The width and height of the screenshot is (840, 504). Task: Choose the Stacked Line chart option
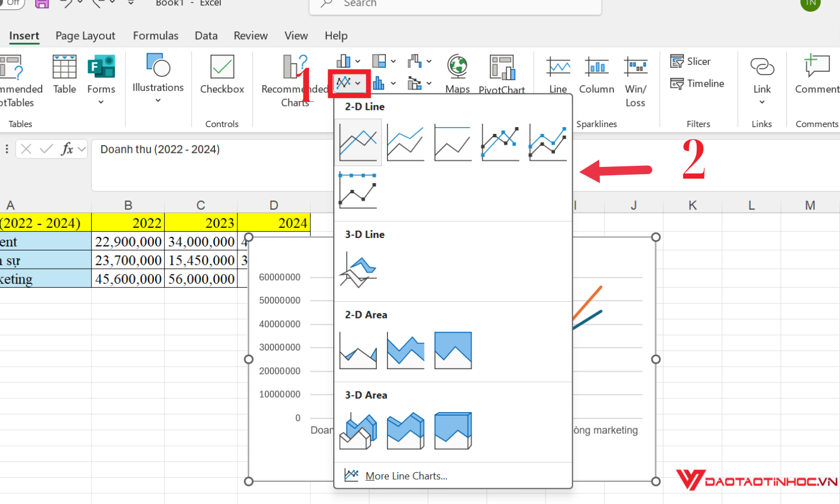405,143
